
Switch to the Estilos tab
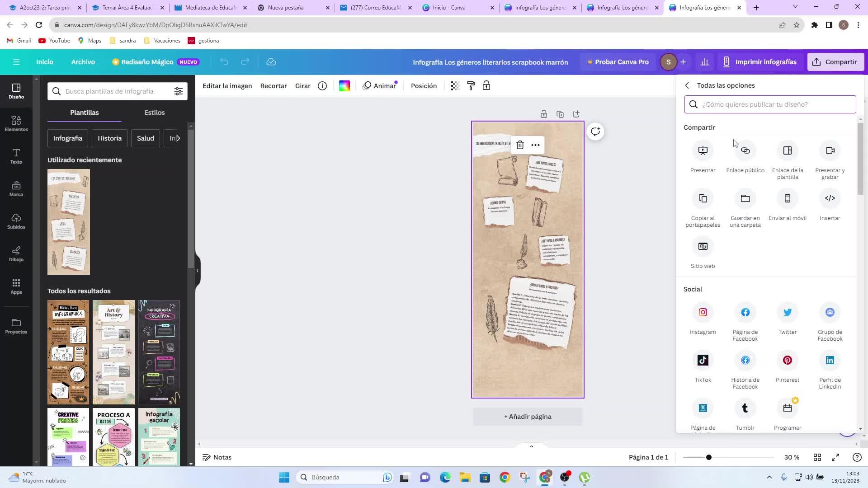[154, 113]
